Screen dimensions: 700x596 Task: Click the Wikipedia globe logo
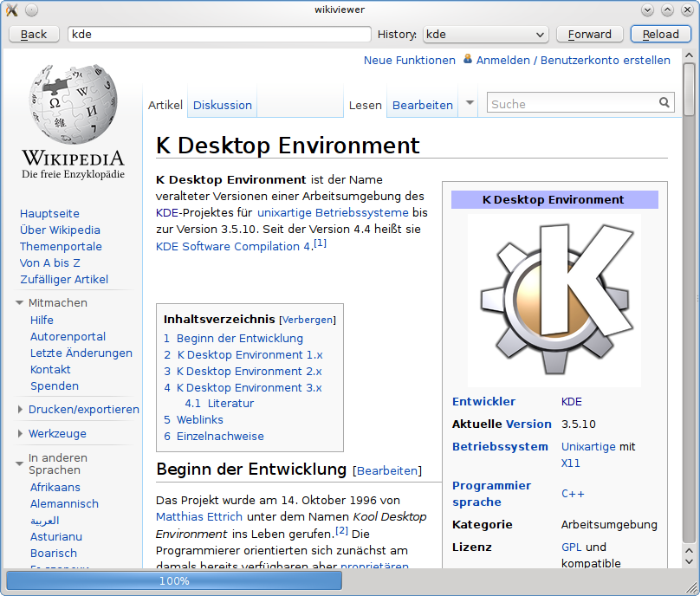(74, 104)
